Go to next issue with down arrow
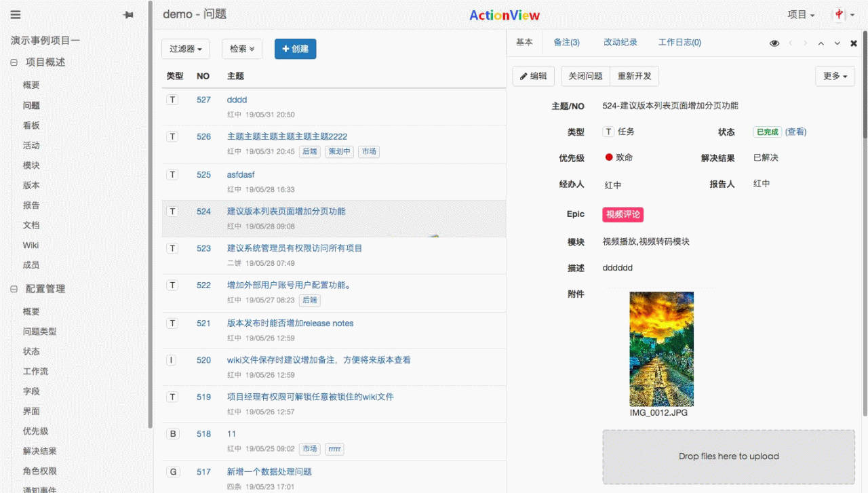This screenshot has width=868, height=493. pyautogui.click(x=837, y=43)
